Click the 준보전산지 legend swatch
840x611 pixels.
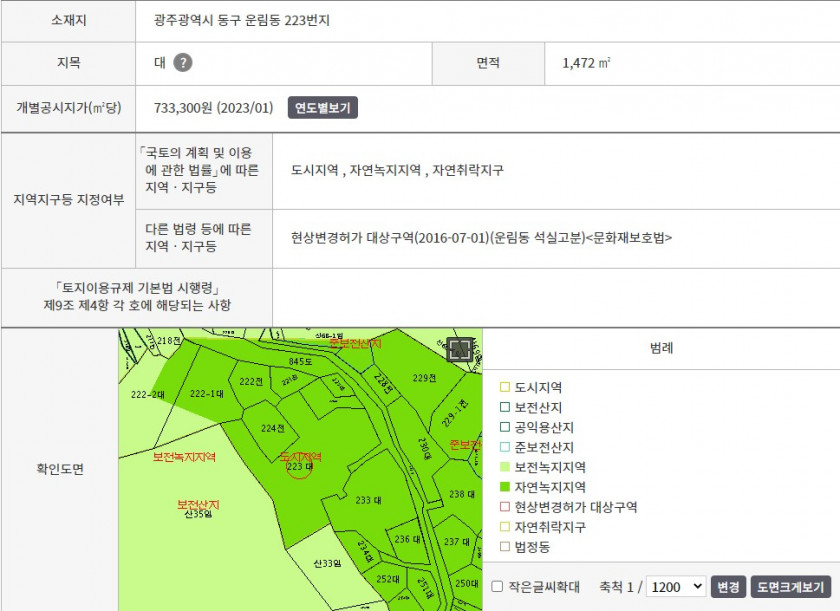click(x=505, y=447)
